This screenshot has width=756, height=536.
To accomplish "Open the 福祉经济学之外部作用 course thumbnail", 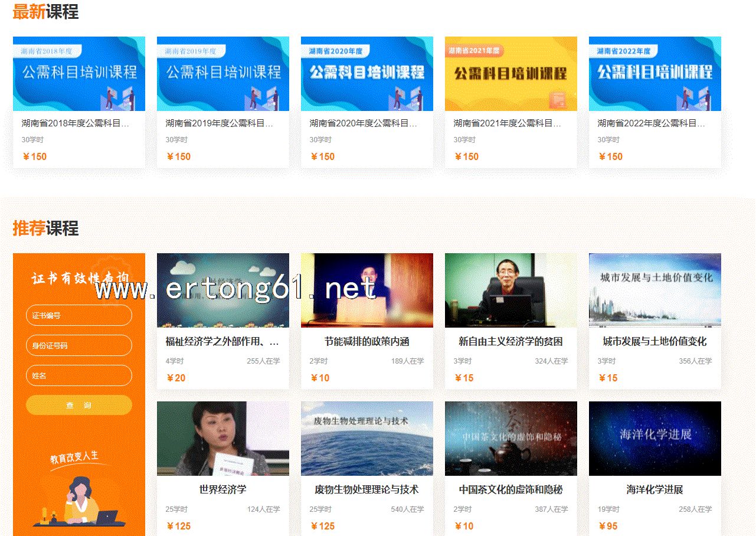I will (x=222, y=290).
